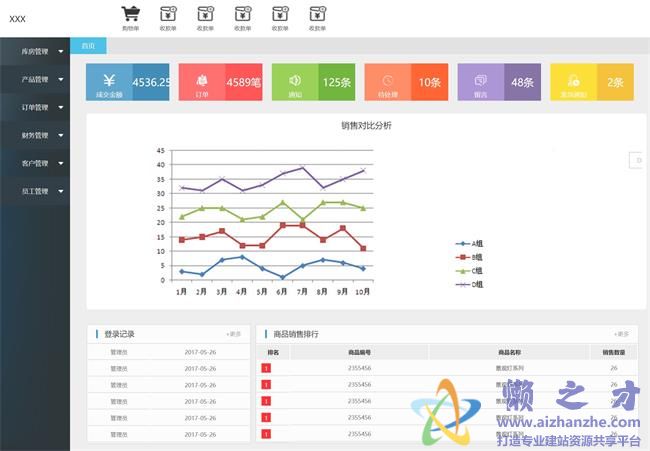The width and height of the screenshot is (650, 451).
Task: Click the speaker icon on green 通知 card
Action: click(x=295, y=80)
